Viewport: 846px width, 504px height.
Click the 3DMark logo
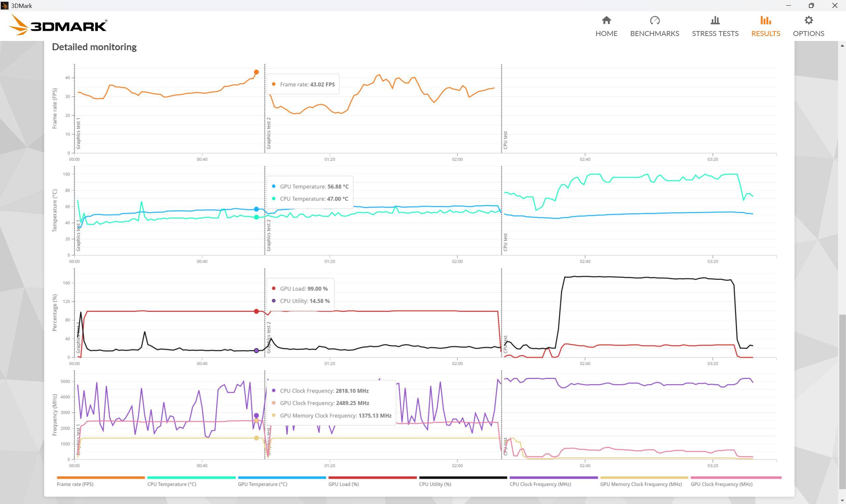(x=58, y=25)
